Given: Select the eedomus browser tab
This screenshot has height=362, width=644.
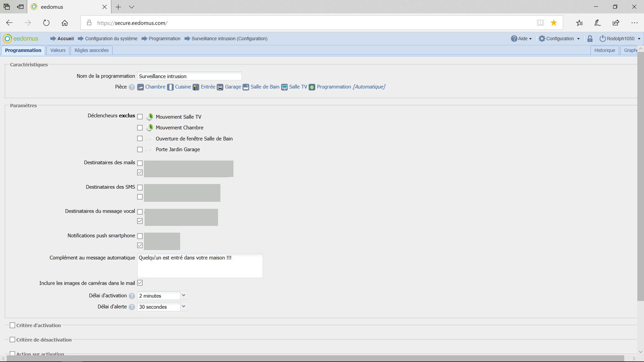Looking at the screenshot, I should pos(69,7).
